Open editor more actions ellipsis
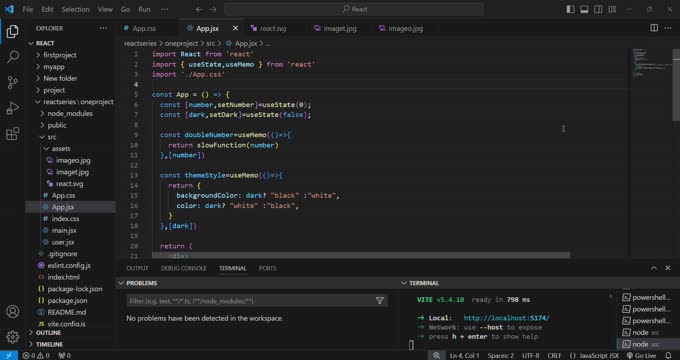 [x=668, y=28]
